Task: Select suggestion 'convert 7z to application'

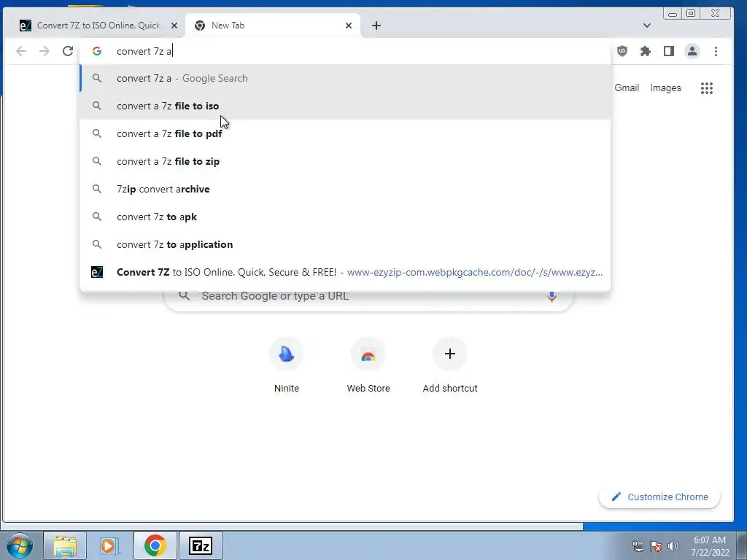Action: pos(345,244)
